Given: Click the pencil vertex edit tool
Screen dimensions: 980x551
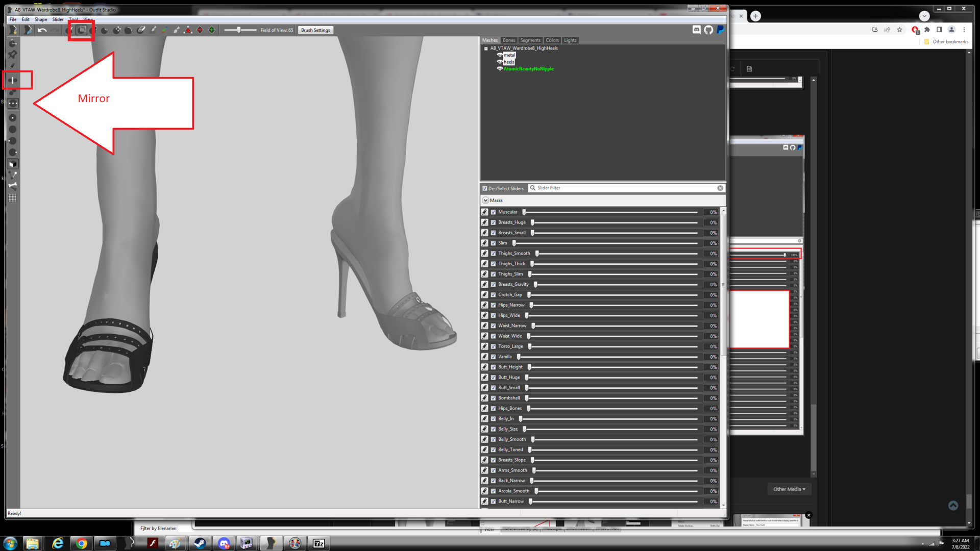Looking at the screenshot, I should [13, 66].
